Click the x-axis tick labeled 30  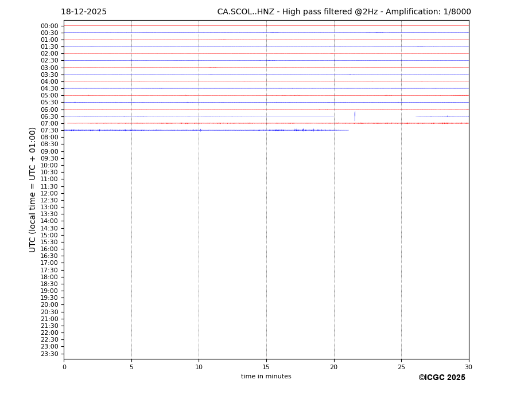(468, 367)
